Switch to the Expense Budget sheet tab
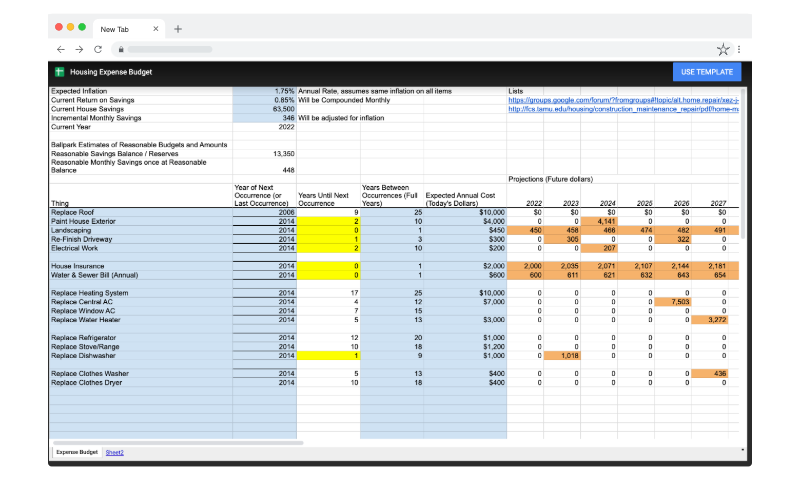This screenshot has height=480, width=800. point(77,452)
